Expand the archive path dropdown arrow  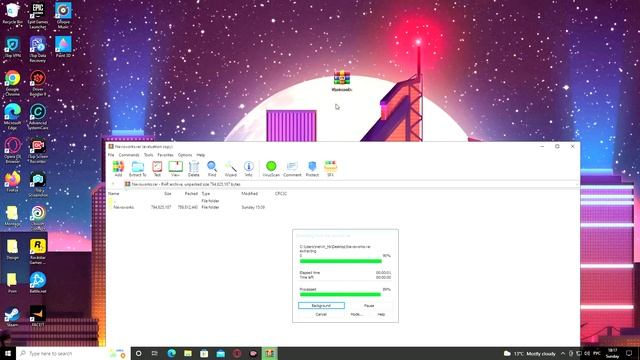[x=576, y=184]
